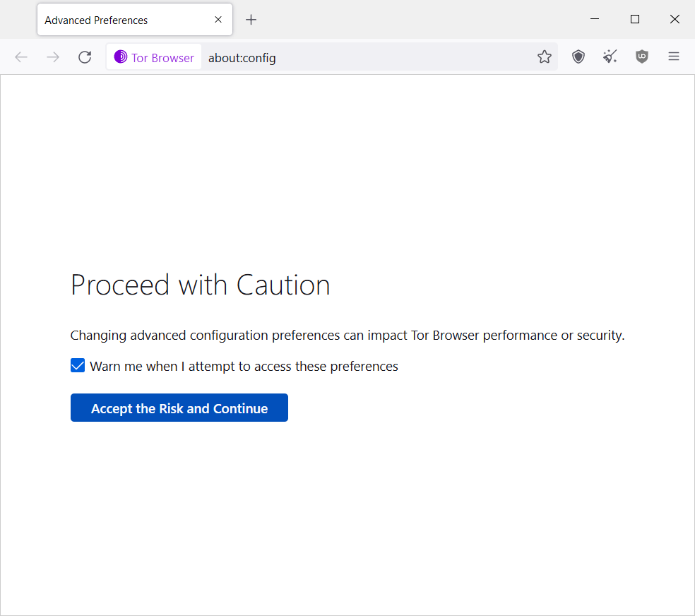This screenshot has height=616, width=695.
Task: Open the uBlock Origin extension icon
Action: (642, 57)
